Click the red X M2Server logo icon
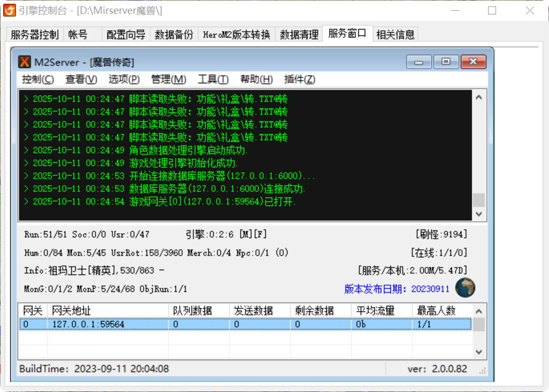 [x=24, y=62]
